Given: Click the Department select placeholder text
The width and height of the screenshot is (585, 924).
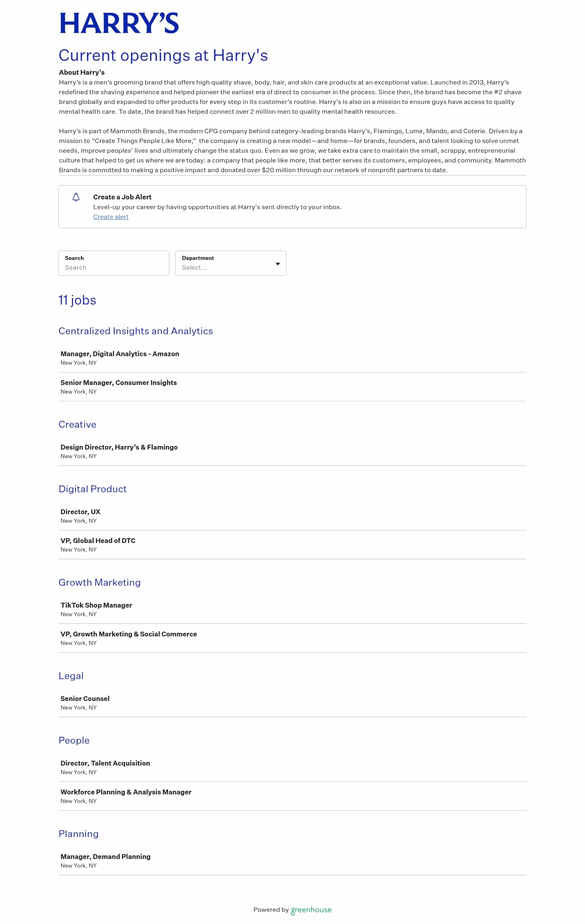Looking at the screenshot, I should [195, 268].
